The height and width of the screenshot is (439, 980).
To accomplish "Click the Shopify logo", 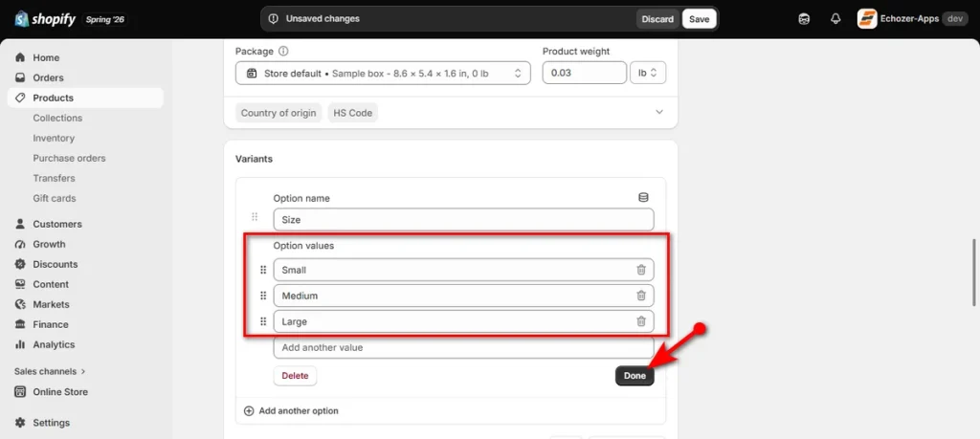I will point(45,19).
